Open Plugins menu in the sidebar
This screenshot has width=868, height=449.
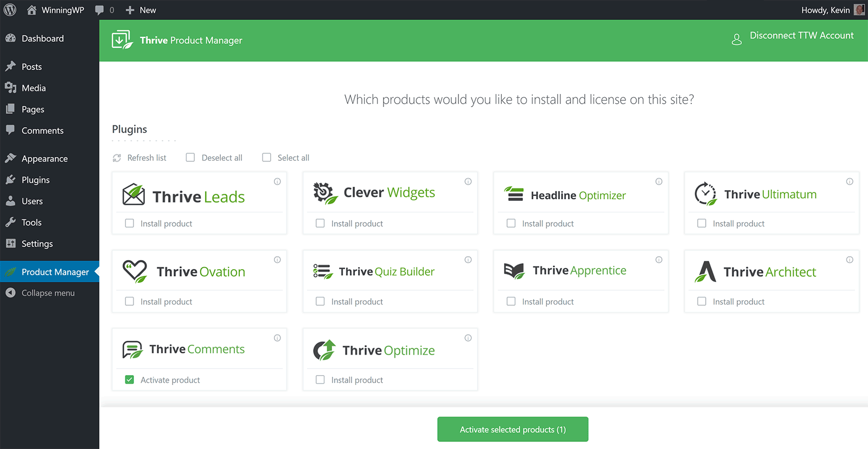(x=49, y=180)
